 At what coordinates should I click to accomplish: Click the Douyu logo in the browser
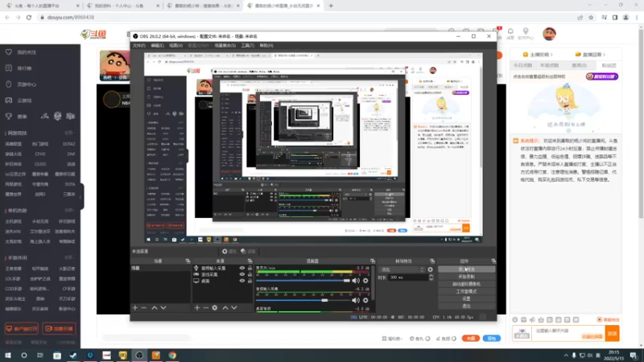93,34
